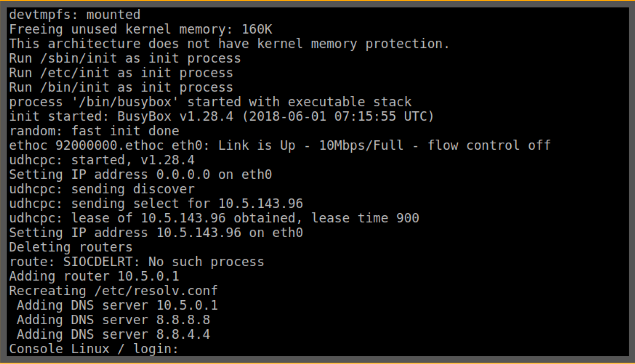635x364 pixels.
Task: Click the 'Adding DNS server 8.8.8.8' line
Action: (x=113, y=320)
